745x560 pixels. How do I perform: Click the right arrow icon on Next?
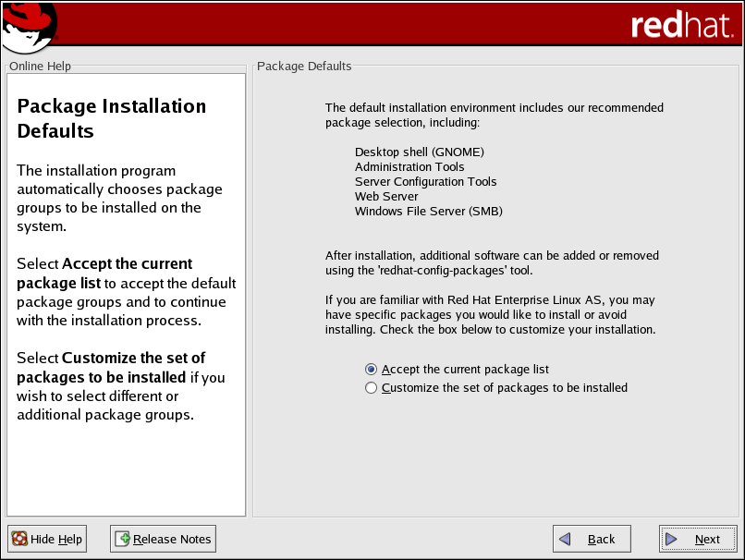[672, 540]
